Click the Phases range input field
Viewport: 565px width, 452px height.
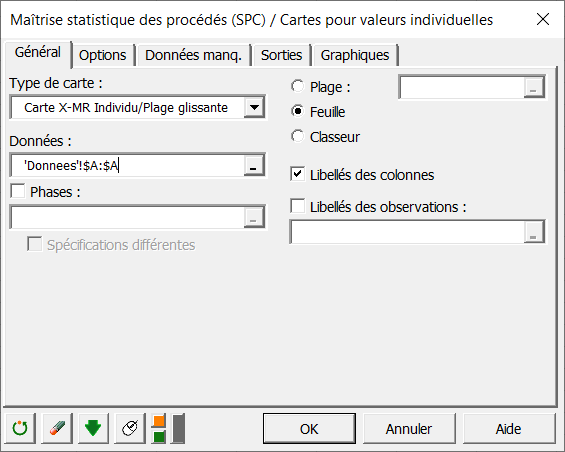pos(128,217)
